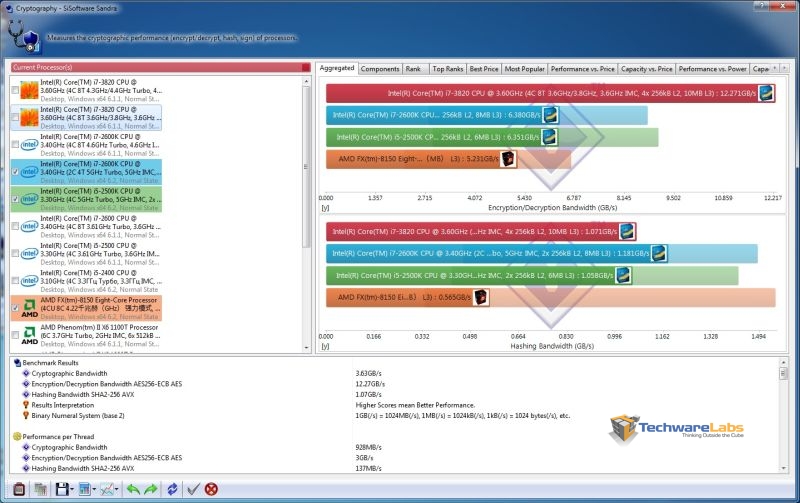Click the line graph options icon
The height and width of the screenshot is (503, 800).
click(x=107, y=489)
